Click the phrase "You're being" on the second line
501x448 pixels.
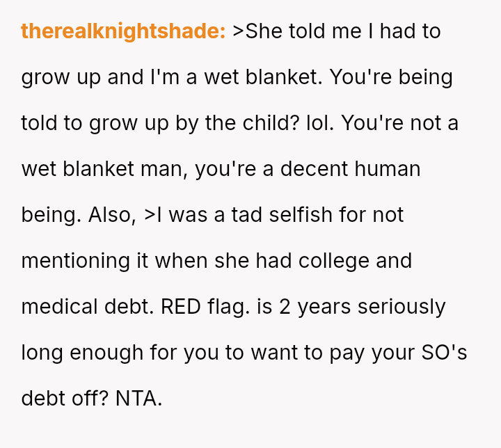391,77
